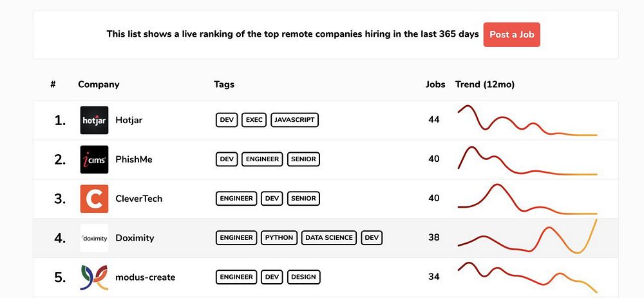The image size is (644, 298).
Task: Click the CleverTech orange C logo
Action: point(94,199)
